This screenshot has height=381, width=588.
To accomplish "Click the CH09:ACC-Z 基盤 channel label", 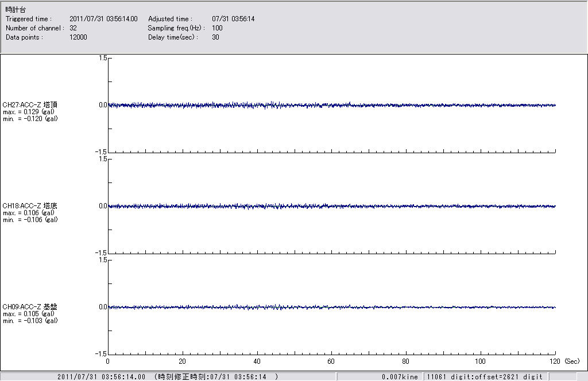I will click(x=30, y=307).
